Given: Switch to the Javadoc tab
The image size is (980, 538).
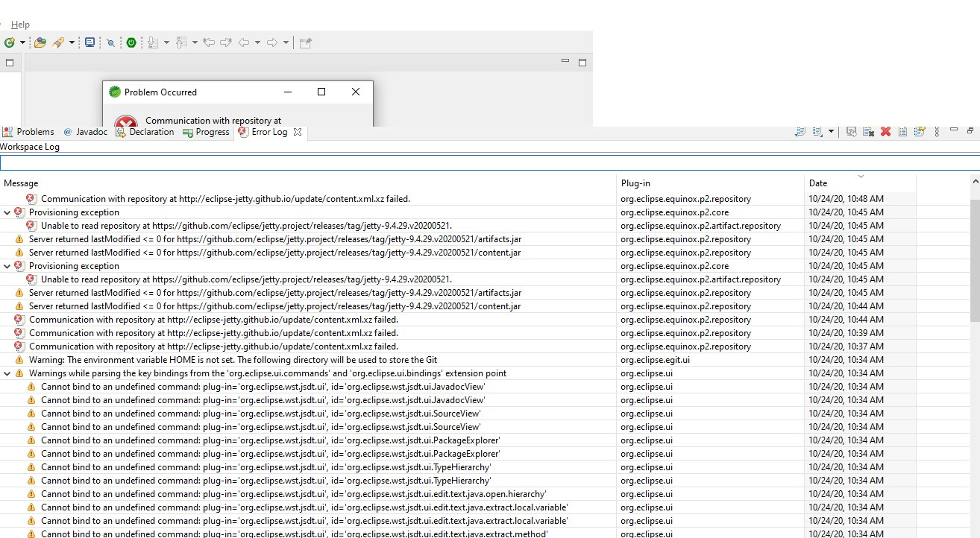Looking at the screenshot, I should (x=85, y=132).
